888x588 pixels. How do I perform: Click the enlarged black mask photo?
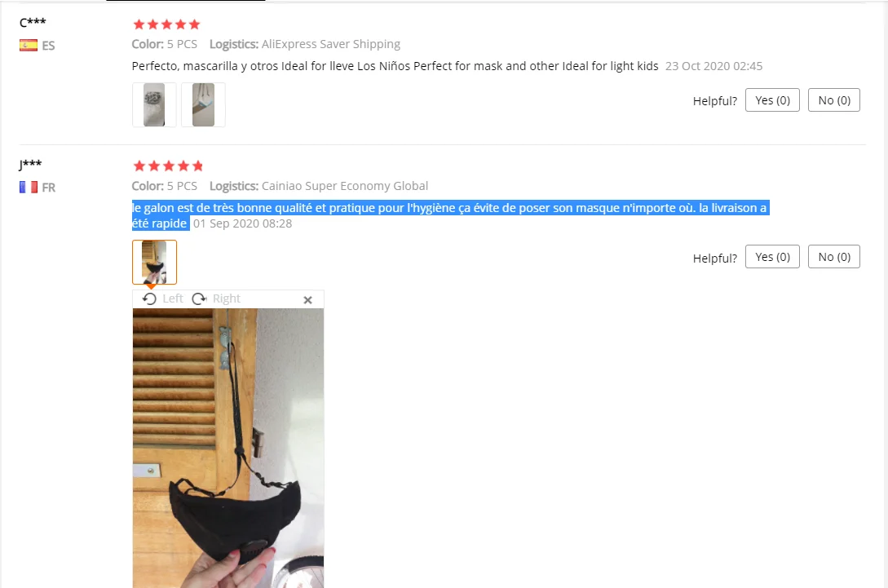(228, 448)
